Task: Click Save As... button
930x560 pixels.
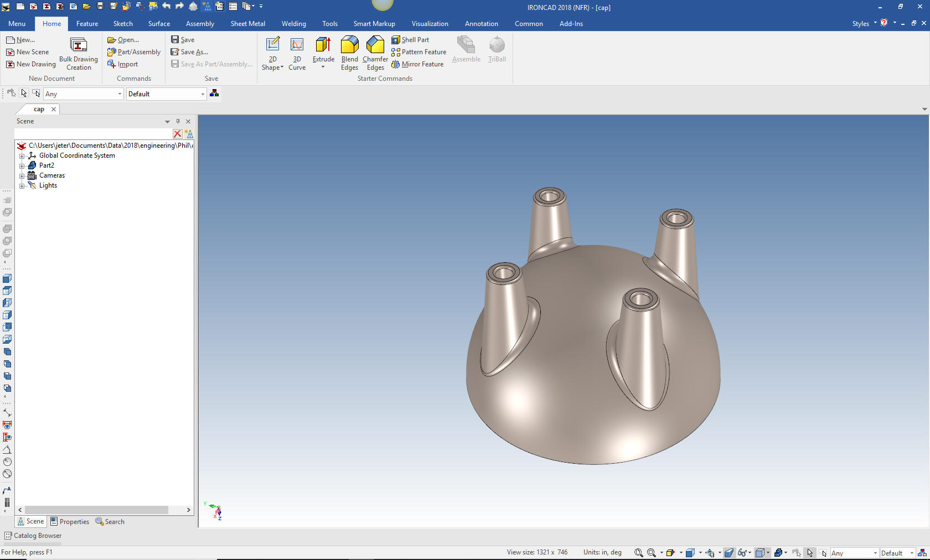Action: point(189,52)
